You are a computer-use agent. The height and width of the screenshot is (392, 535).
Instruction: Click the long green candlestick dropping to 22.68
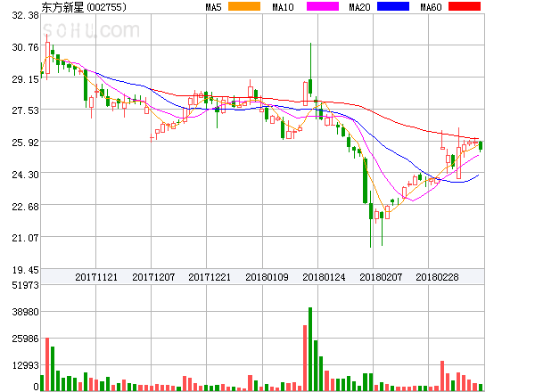[365, 181]
